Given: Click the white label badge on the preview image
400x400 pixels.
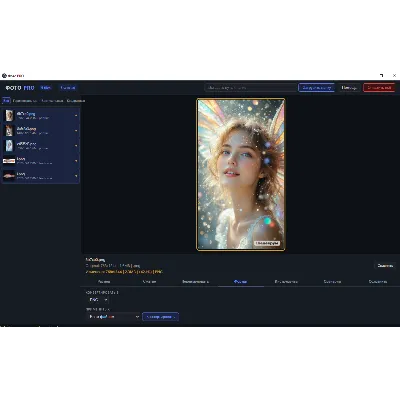Looking at the screenshot, I should 267,243.
